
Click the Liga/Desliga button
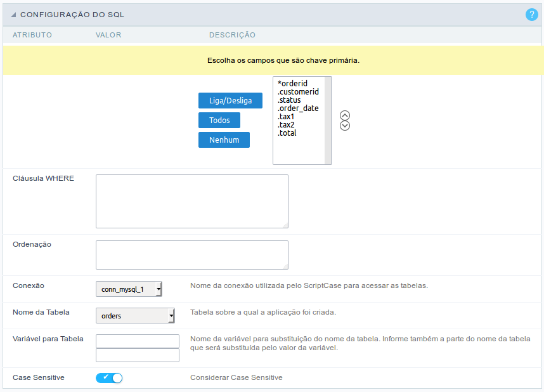click(x=230, y=101)
